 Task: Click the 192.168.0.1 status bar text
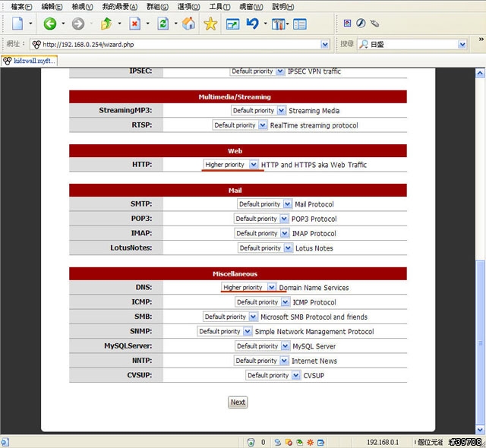click(x=383, y=442)
